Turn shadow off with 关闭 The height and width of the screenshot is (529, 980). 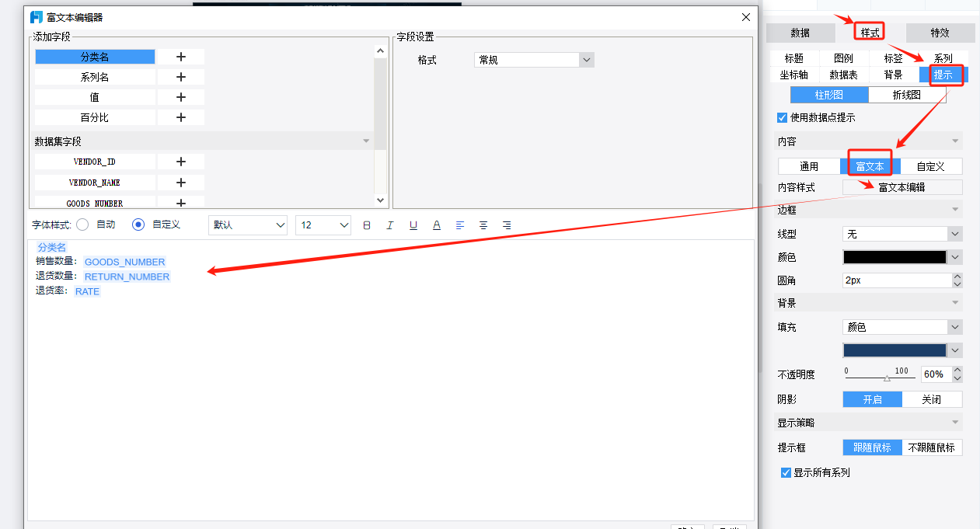click(932, 399)
